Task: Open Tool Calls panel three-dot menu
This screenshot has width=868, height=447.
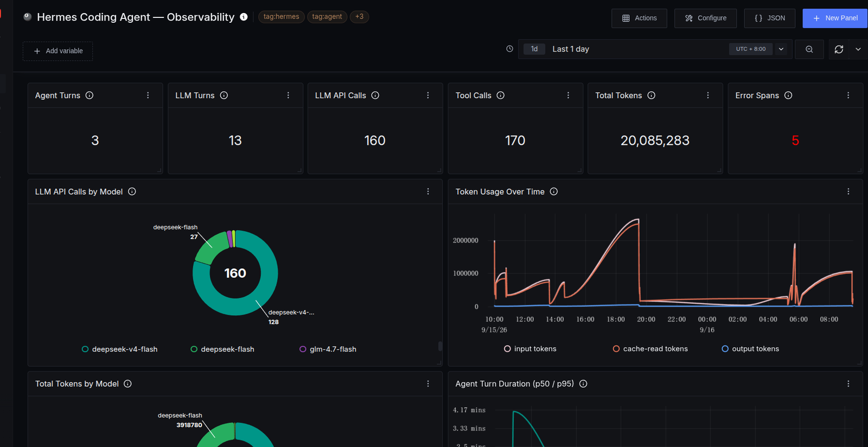Action: [x=568, y=95]
